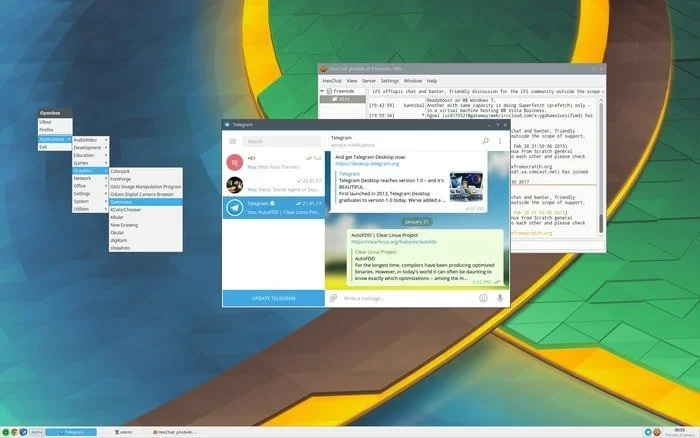
Task: Open the Telegram service chat avatar
Action: pyautogui.click(x=234, y=208)
